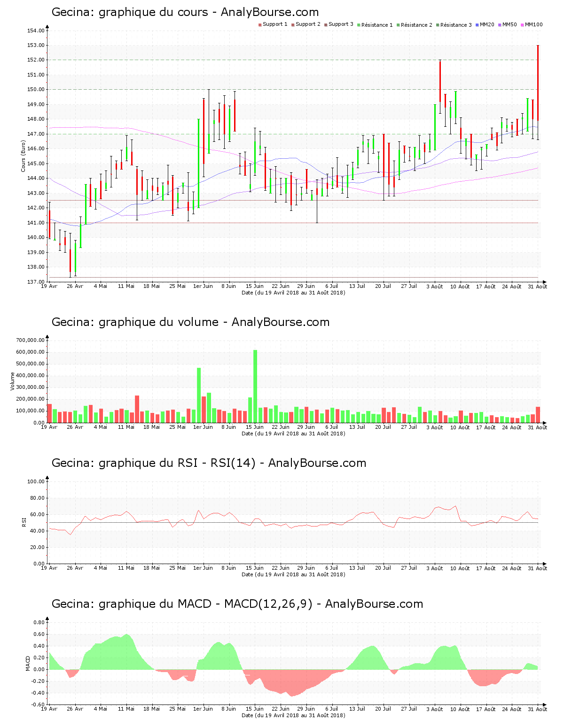Click the Support 1 red legend swatch
The height and width of the screenshot is (728, 564).
click(260, 24)
